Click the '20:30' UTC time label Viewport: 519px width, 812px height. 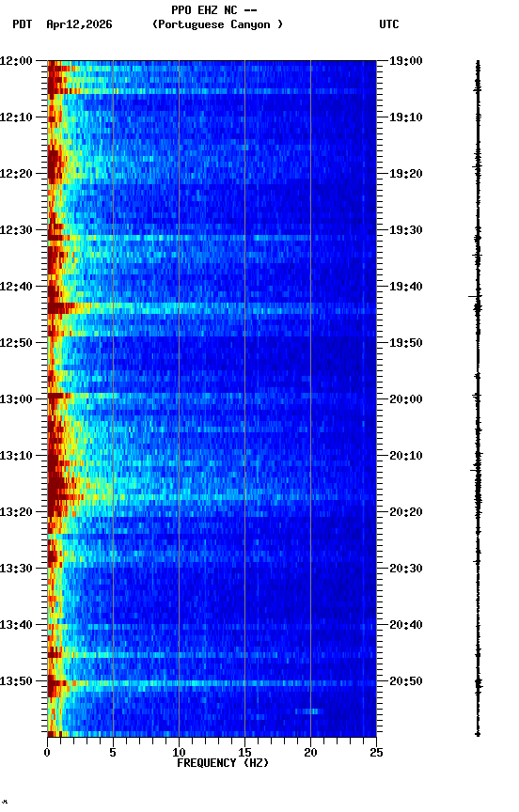[406, 569]
